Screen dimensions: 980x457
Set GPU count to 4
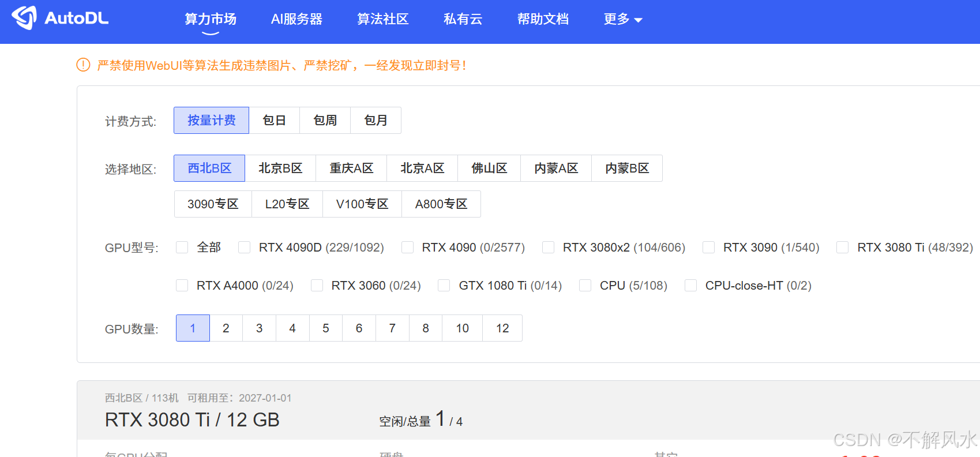(x=292, y=328)
